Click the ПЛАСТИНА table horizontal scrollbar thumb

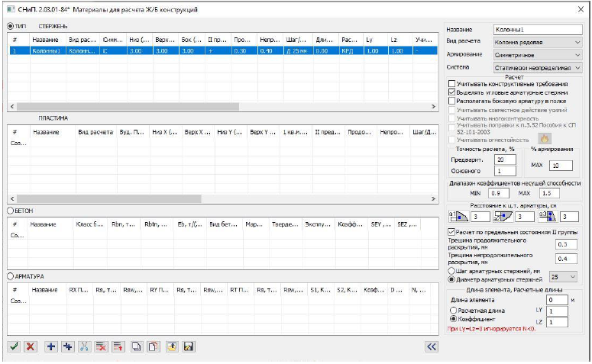109,198
